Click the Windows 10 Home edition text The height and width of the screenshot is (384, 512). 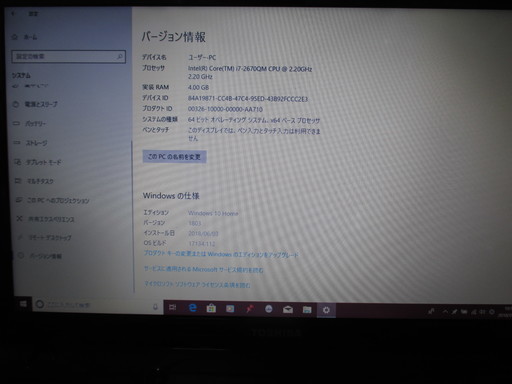pyautogui.click(x=213, y=213)
